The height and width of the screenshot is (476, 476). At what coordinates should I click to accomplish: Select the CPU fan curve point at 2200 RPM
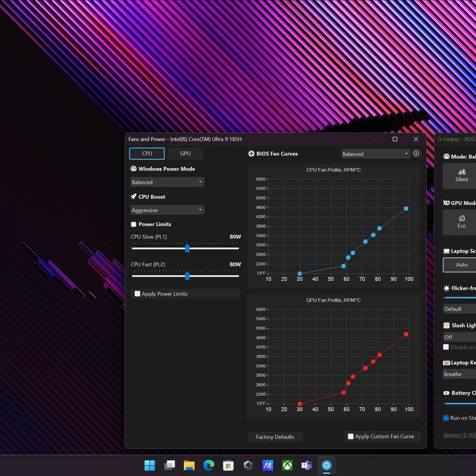pos(343,266)
